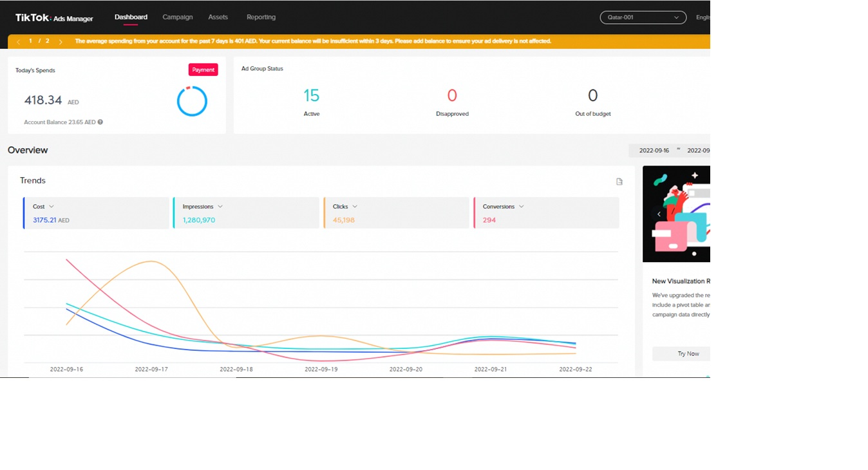
Task: Expand the Cost metric dropdown
Action: click(52, 207)
